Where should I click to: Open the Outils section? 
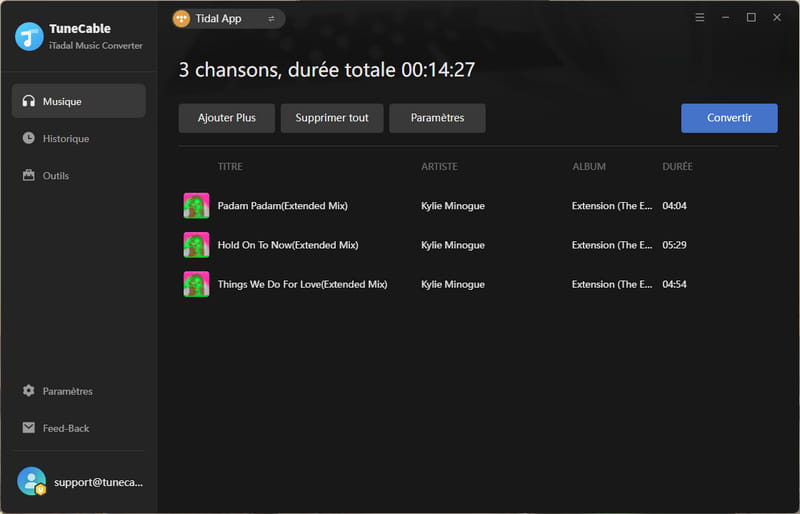79,175
